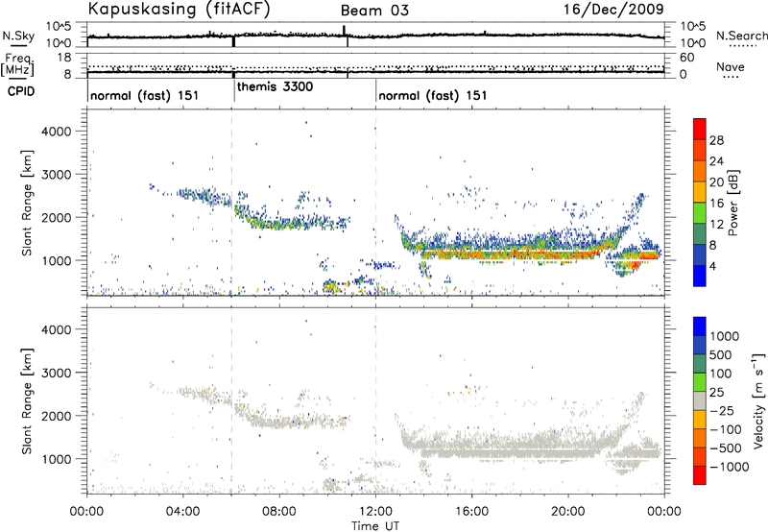Click the "-25" label on the Velocity colorbar
The image size is (768, 532).
click(x=722, y=410)
